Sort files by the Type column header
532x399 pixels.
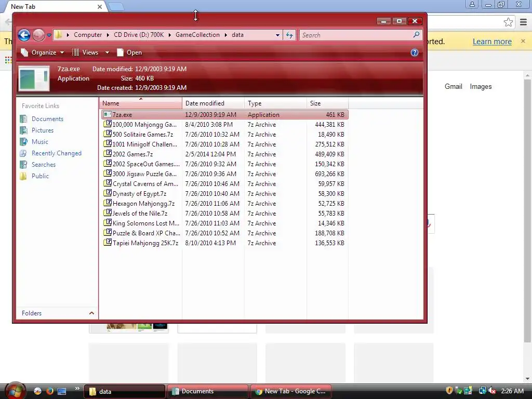pos(275,103)
